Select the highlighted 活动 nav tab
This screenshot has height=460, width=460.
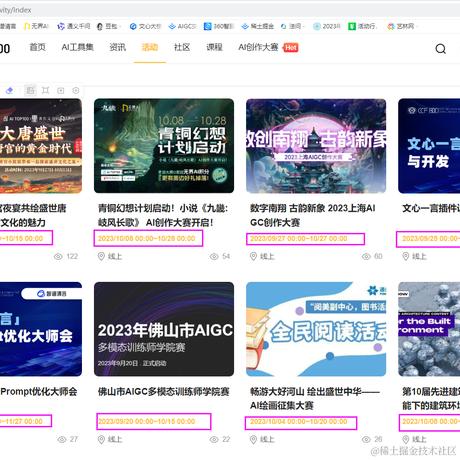point(150,47)
